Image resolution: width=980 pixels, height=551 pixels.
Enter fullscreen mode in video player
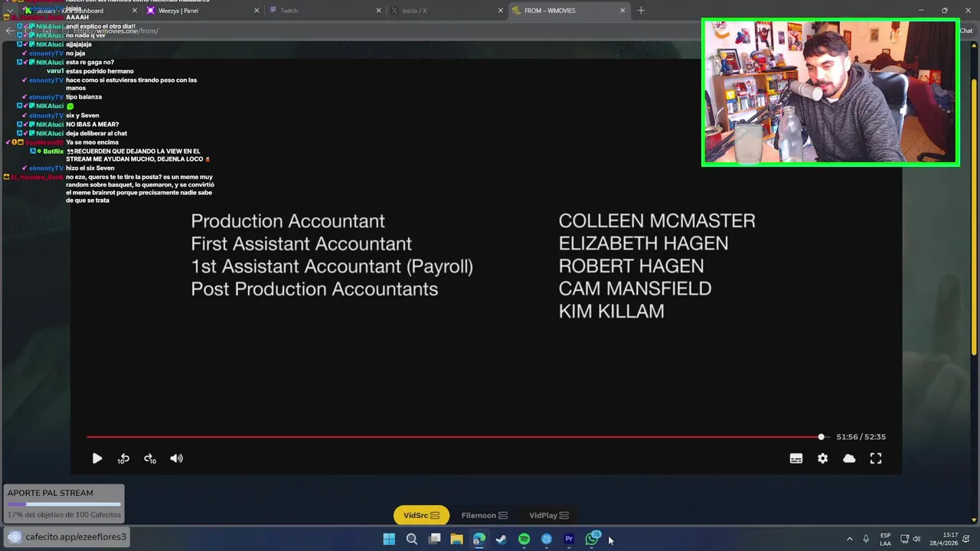coord(876,458)
